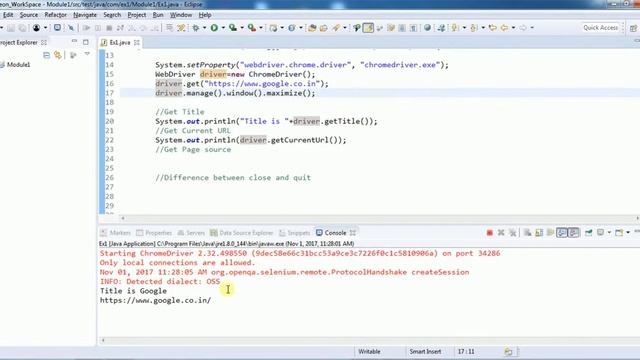
Task: Open the Project menu
Action: click(137, 15)
